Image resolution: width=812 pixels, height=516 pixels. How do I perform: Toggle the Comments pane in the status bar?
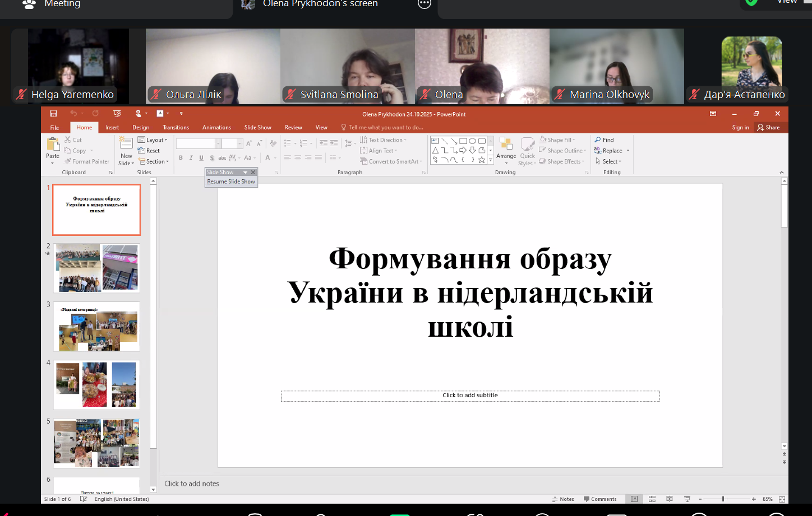tap(599, 499)
